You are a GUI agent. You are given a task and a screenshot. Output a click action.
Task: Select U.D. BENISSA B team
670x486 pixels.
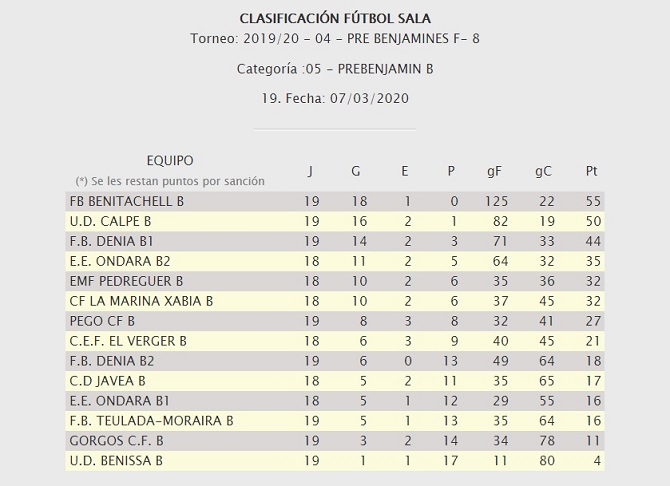point(115,461)
